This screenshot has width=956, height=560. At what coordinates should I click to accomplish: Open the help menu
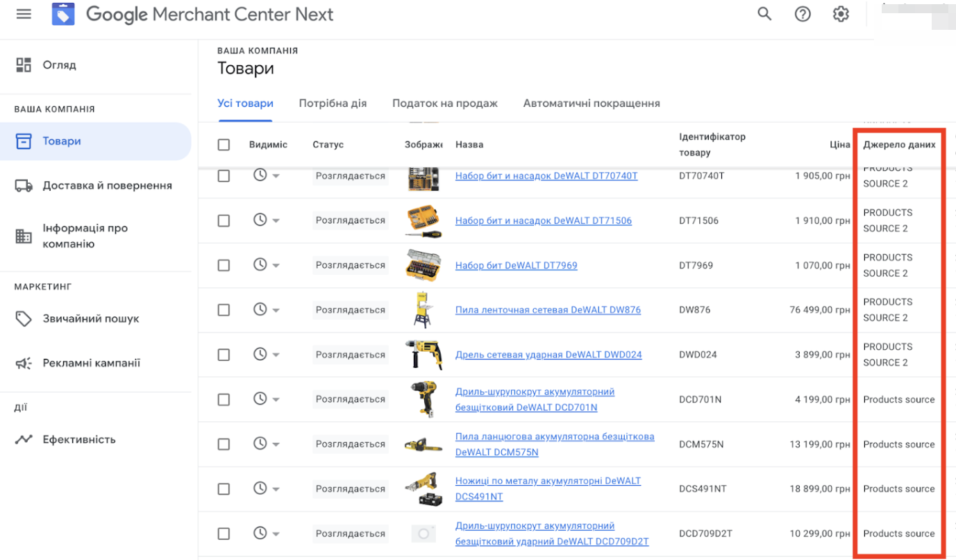tap(803, 14)
